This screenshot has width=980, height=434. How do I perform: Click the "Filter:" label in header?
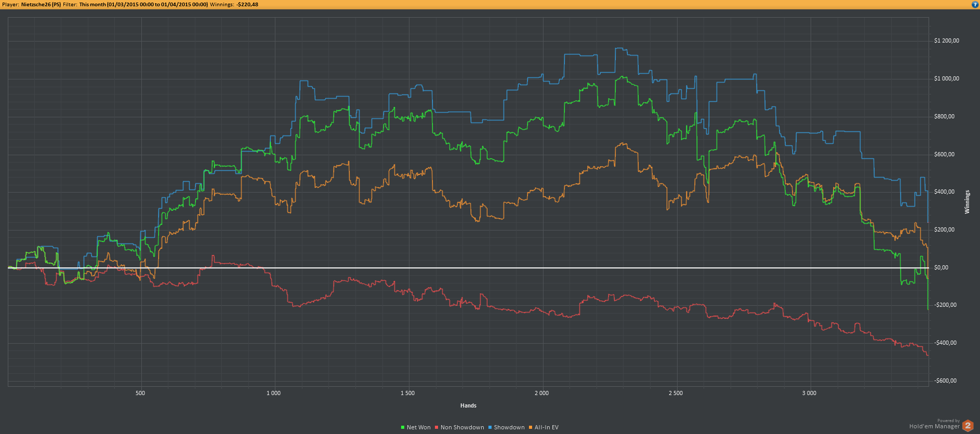[70, 4]
